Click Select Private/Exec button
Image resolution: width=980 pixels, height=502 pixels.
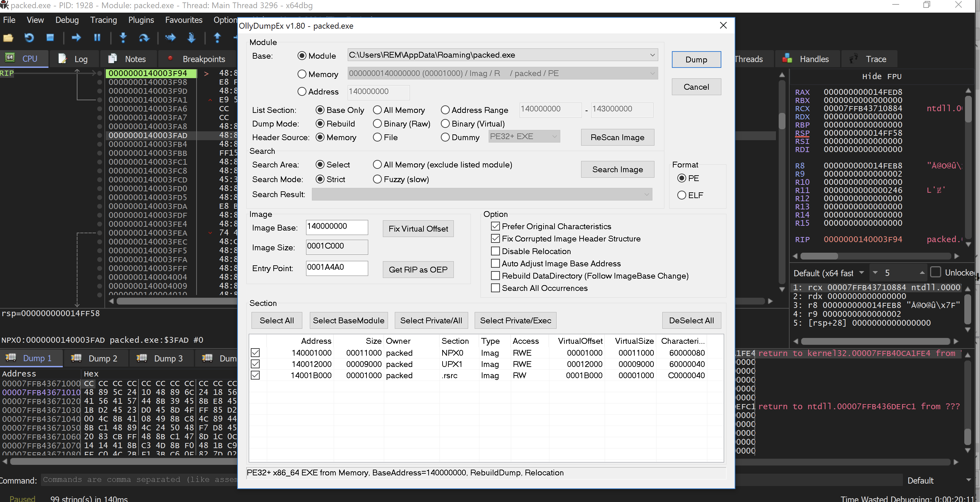(515, 320)
